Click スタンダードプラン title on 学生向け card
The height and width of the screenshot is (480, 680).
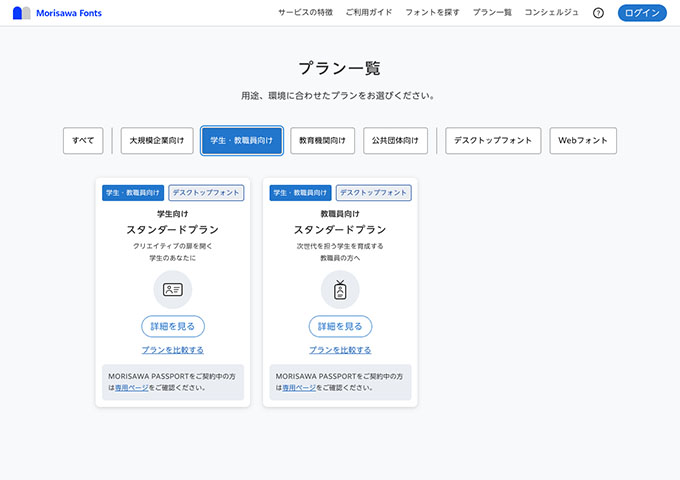click(173, 230)
